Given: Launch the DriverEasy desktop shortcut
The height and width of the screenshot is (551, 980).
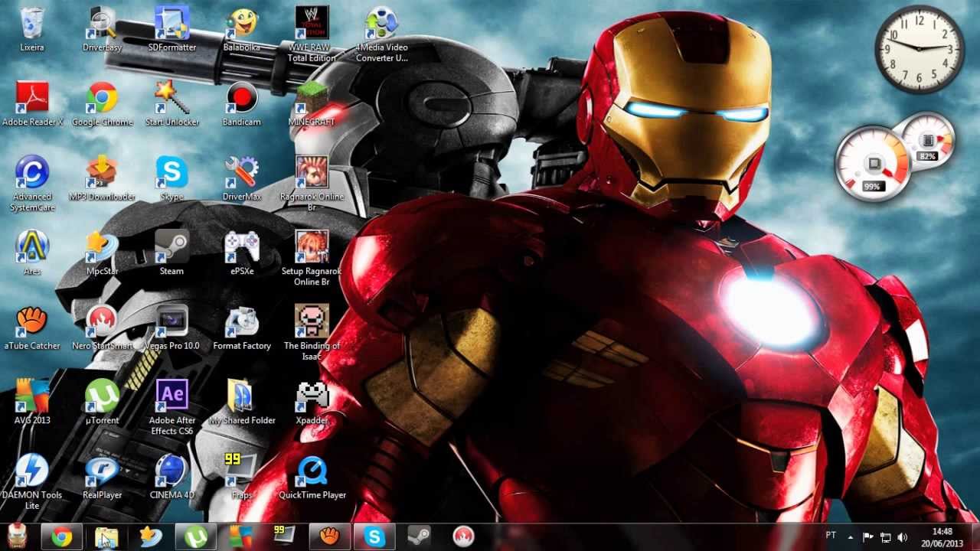Looking at the screenshot, I should [x=102, y=30].
